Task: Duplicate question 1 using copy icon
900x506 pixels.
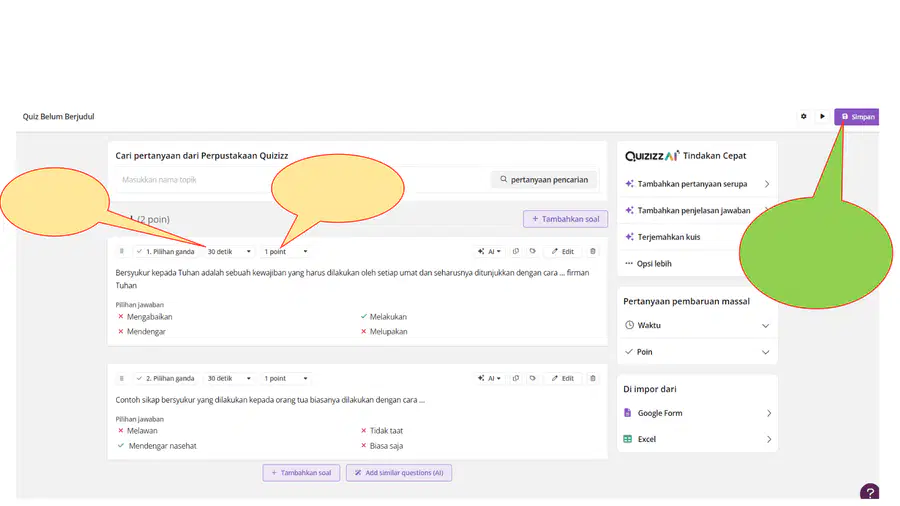Action: [515, 251]
